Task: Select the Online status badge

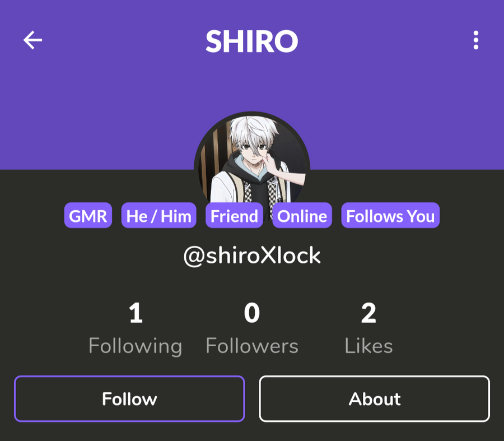Action: (x=302, y=216)
